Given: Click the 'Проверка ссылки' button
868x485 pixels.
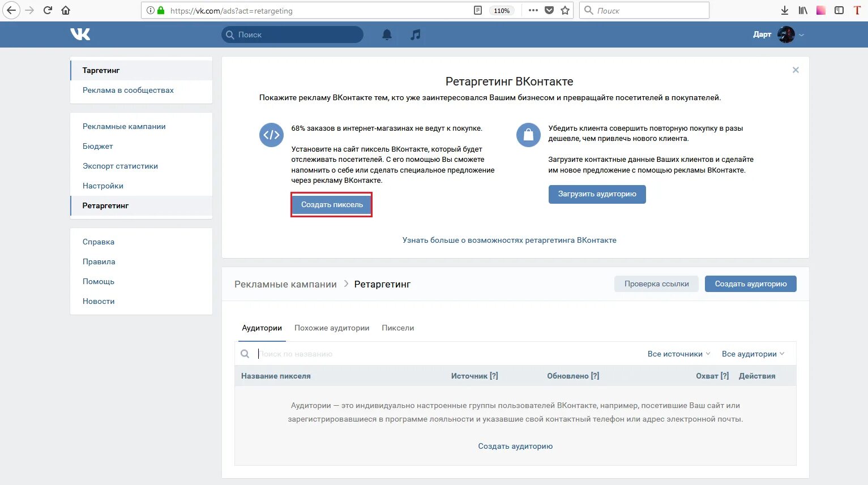Looking at the screenshot, I should (x=656, y=284).
